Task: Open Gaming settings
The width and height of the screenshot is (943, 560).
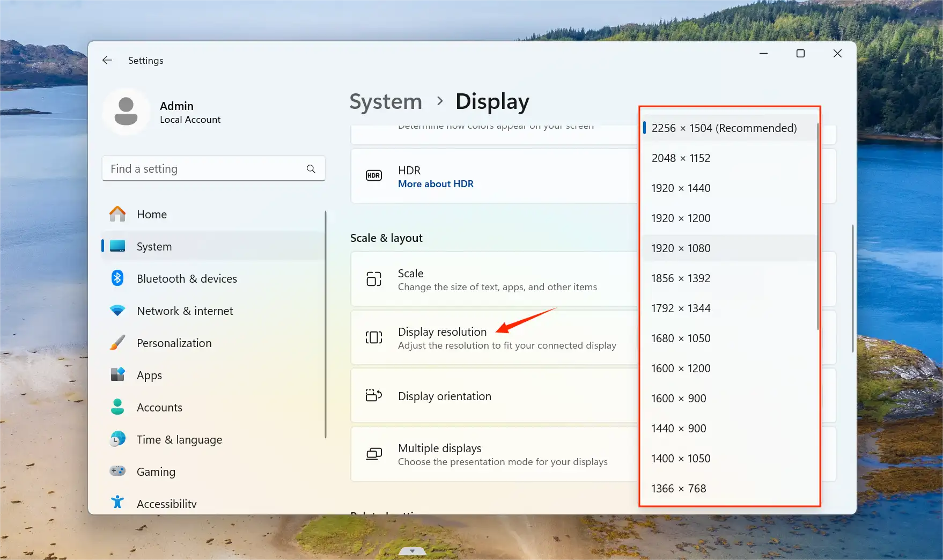Action: point(213,471)
